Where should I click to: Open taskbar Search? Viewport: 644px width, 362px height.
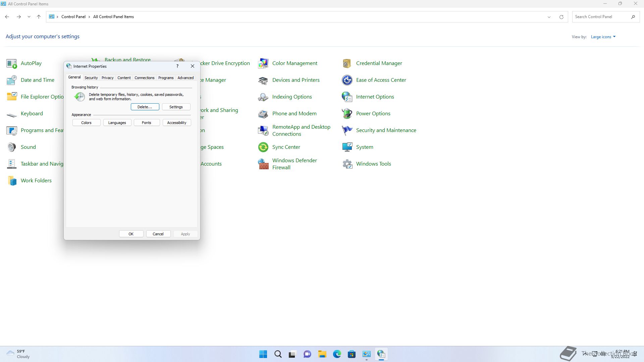278,354
